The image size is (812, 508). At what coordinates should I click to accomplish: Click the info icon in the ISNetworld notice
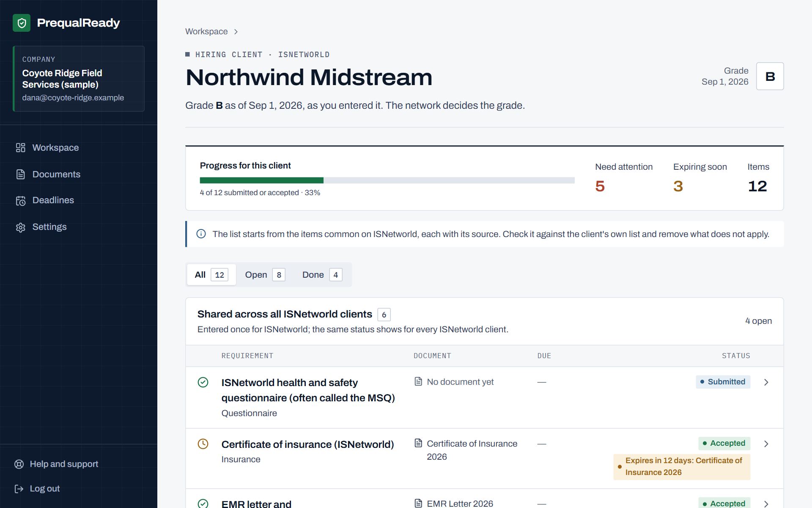(x=201, y=234)
